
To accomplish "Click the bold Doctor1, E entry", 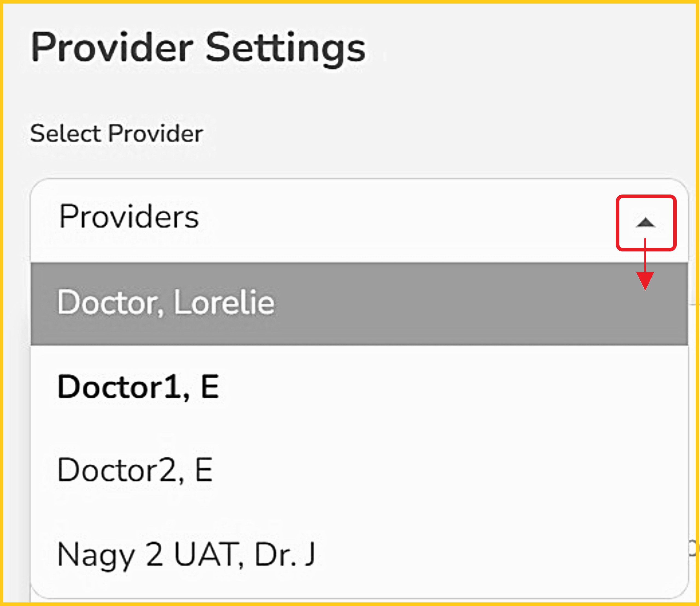I will click(x=138, y=387).
